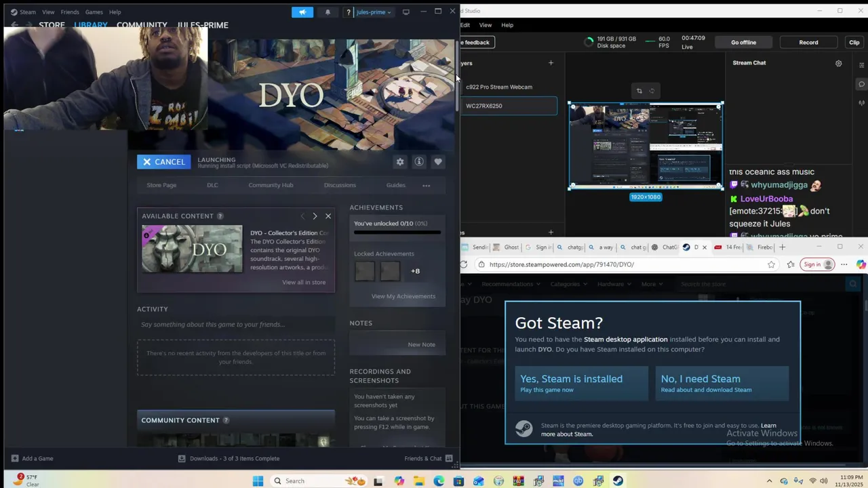Viewport: 868px width, 488px height.
Task: Click Add a Game in Steam
Action: [32, 459]
